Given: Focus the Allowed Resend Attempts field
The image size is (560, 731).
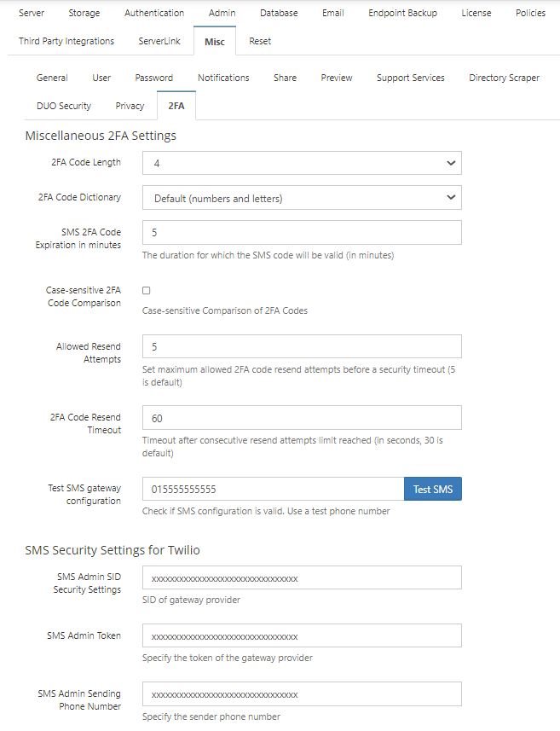Looking at the screenshot, I should tap(302, 346).
